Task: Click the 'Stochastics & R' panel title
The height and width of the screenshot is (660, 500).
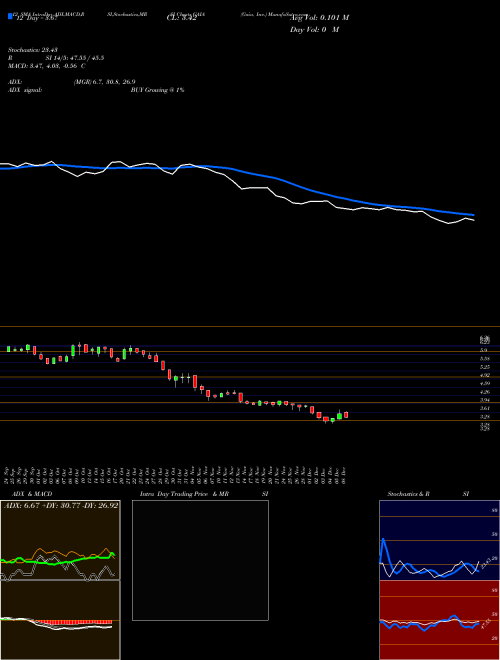Action: [x=408, y=494]
